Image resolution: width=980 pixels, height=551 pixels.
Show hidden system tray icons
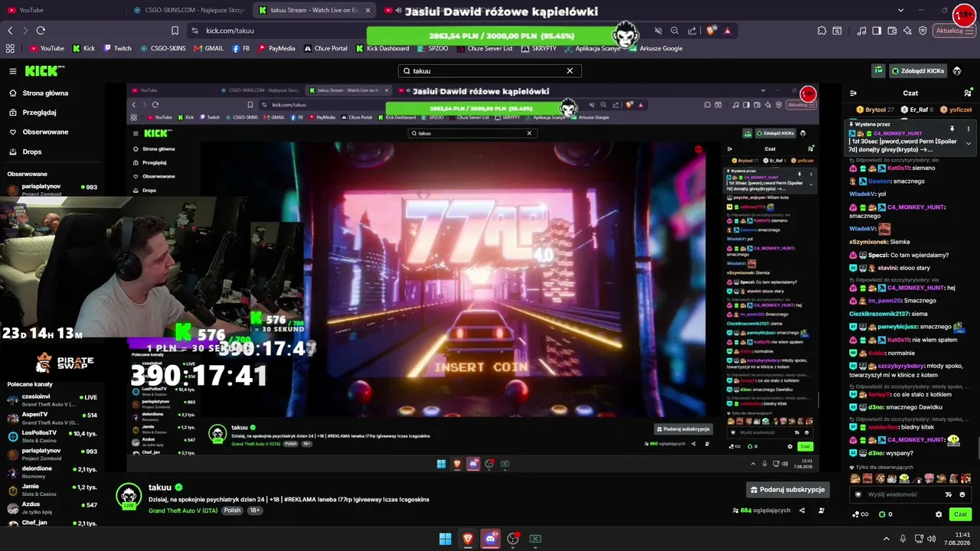tap(886, 539)
